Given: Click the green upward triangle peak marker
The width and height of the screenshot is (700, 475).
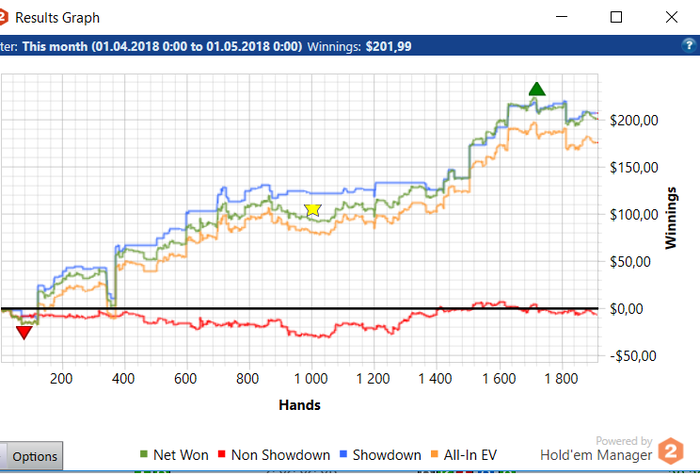Looking at the screenshot, I should (537, 89).
